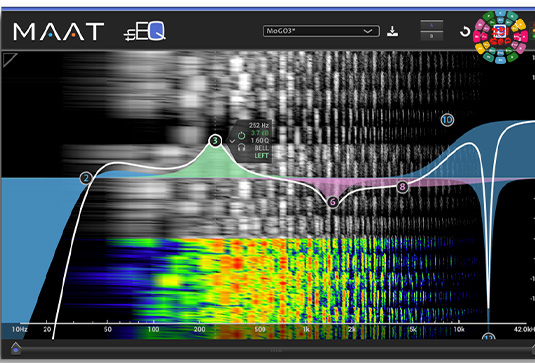The height and width of the screenshot is (363, 535).
Task: Toggle band 3 power icon in popup
Action: point(242,135)
